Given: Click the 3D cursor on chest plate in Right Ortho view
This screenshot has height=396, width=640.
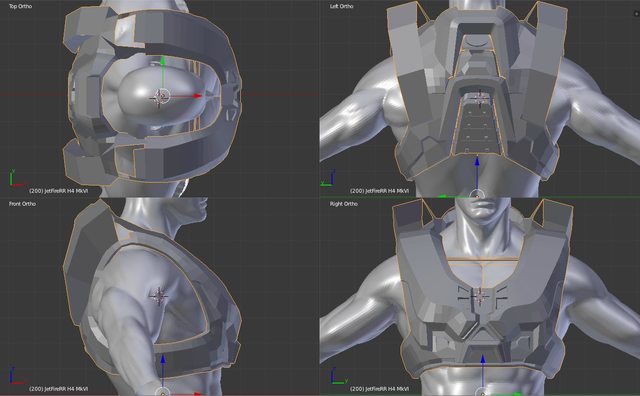Looking at the screenshot, I should pyautogui.click(x=480, y=296).
